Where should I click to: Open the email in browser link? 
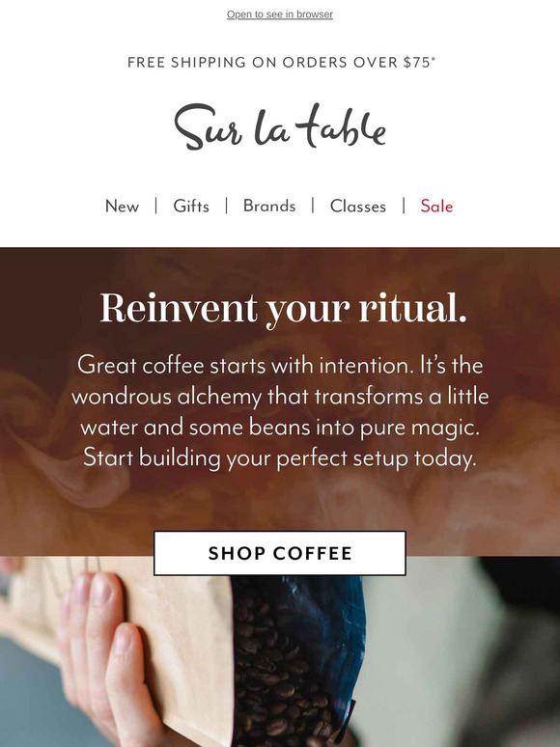click(280, 14)
